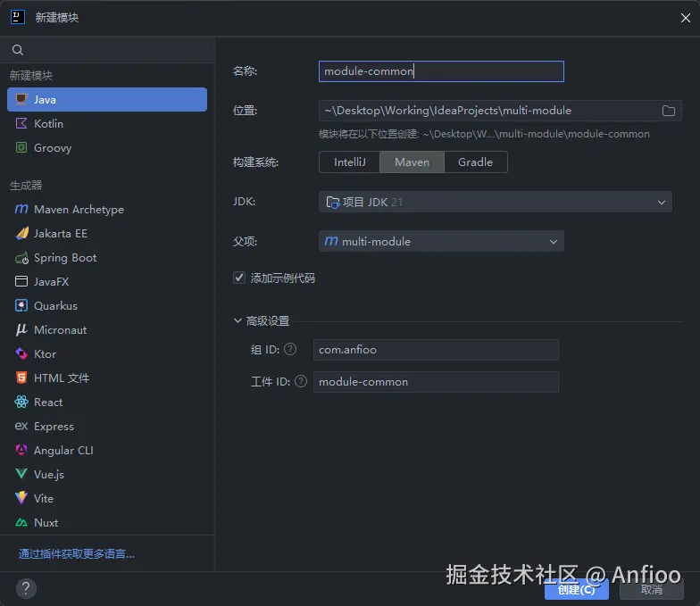
Task: Choose the Spring Boot generator icon
Action: 21,257
